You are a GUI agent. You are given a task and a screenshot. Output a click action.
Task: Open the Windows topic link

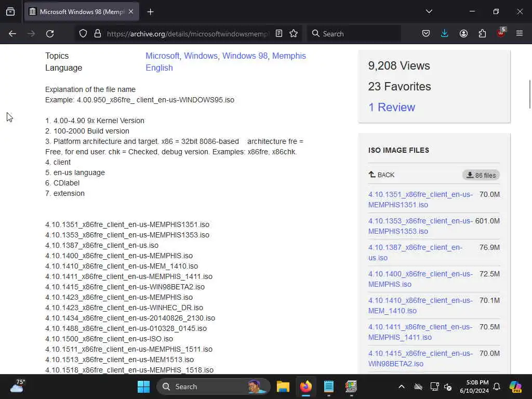pyautogui.click(x=201, y=56)
